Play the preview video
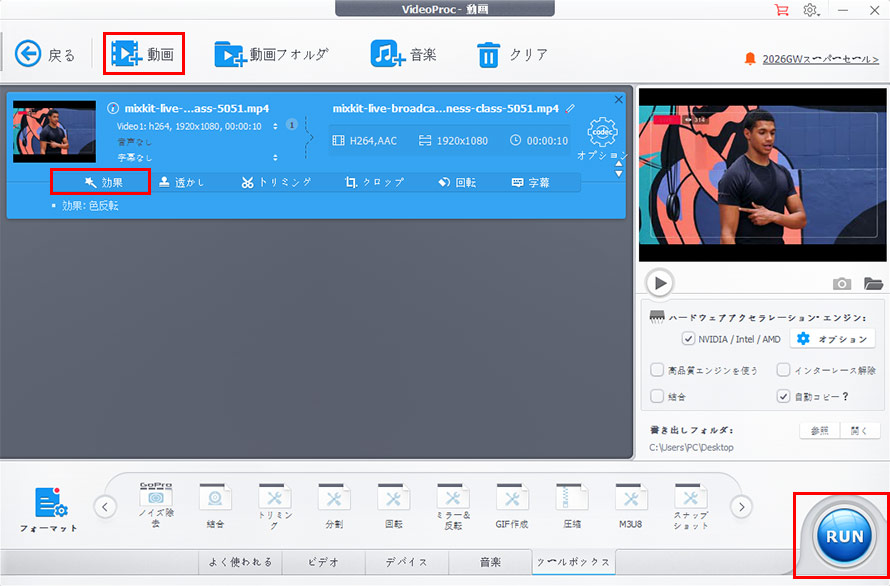The width and height of the screenshot is (890, 586). (x=660, y=283)
